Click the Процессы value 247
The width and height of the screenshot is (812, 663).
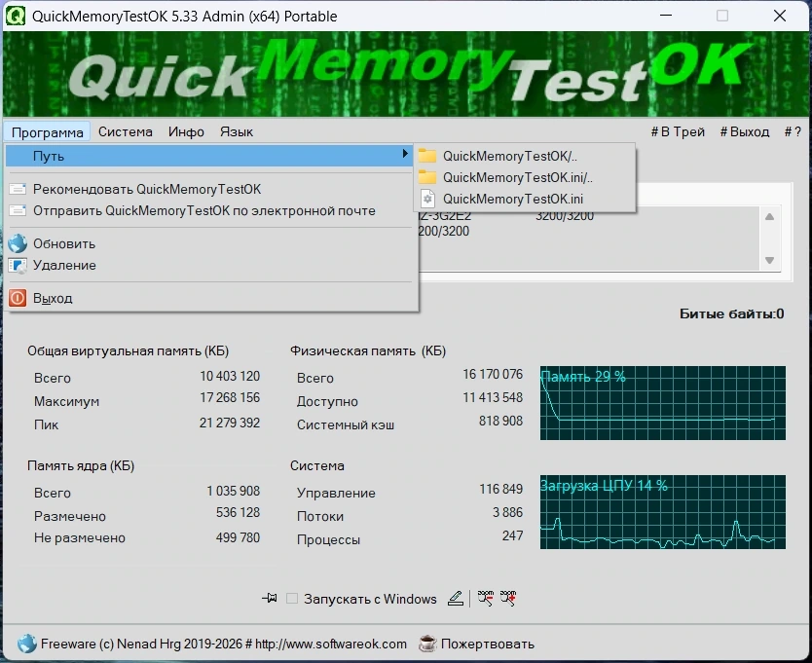[x=512, y=535]
